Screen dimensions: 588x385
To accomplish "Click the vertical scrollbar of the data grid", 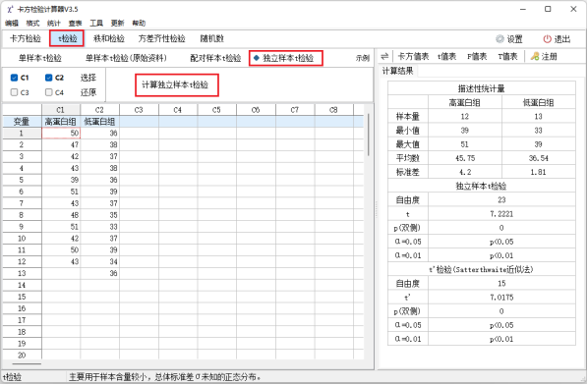I will (x=369, y=135).
